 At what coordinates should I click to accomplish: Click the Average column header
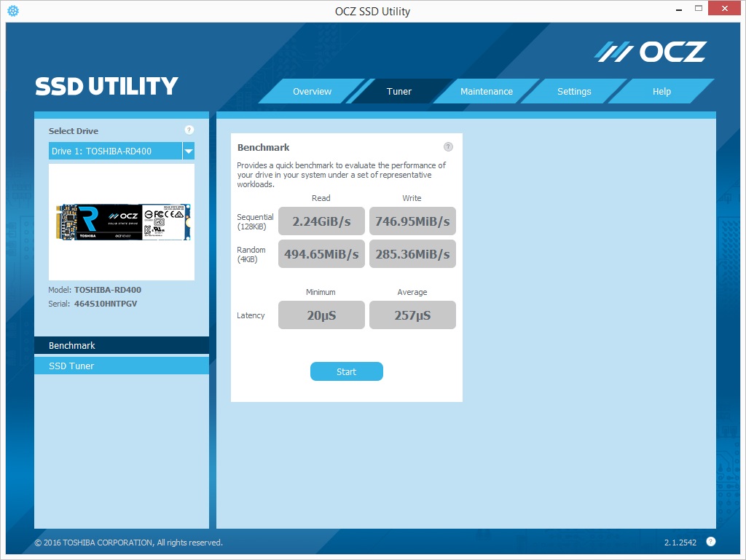click(412, 292)
